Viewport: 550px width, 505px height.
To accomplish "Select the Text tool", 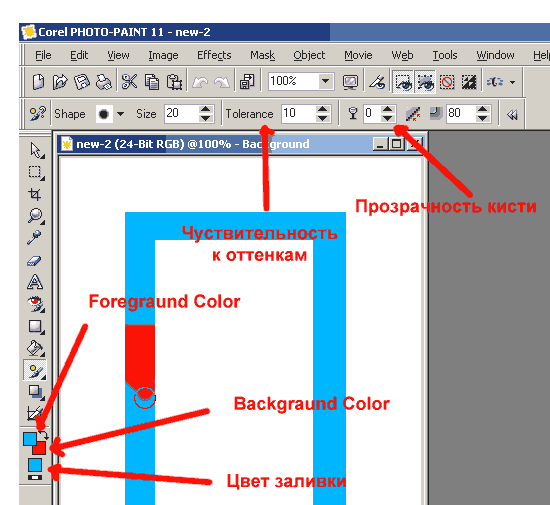I will coord(35,282).
